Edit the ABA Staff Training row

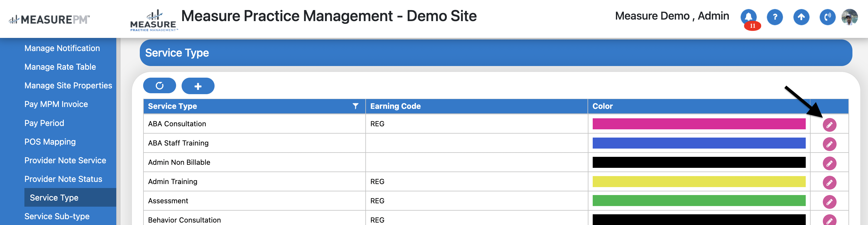(829, 144)
